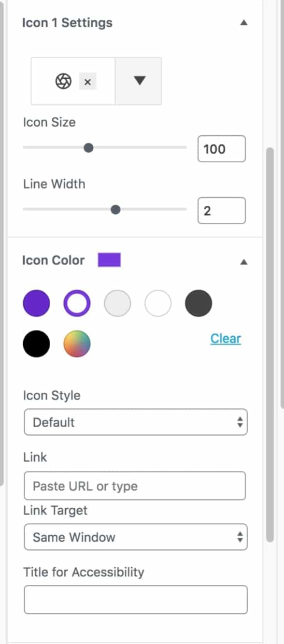Click the Line Width value field
This screenshot has height=644, width=284.
[221, 210]
